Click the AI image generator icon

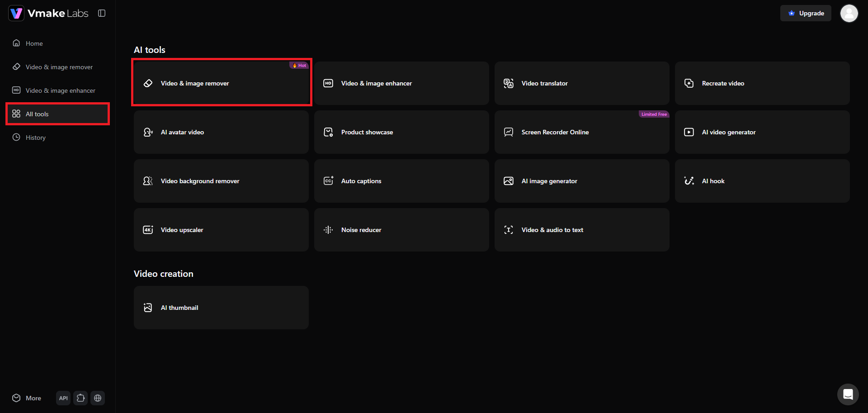click(509, 181)
